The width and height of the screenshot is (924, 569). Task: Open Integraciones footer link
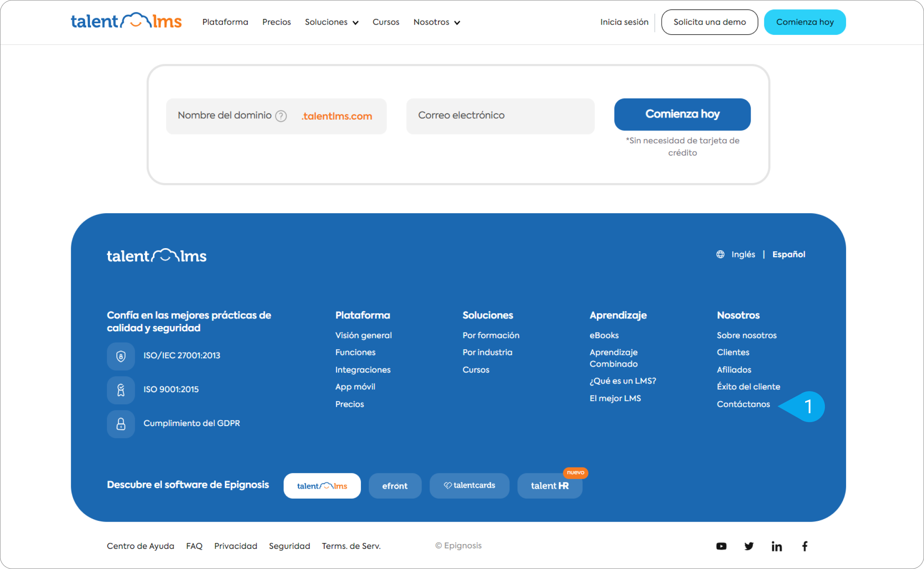pyautogui.click(x=363, y=370)
